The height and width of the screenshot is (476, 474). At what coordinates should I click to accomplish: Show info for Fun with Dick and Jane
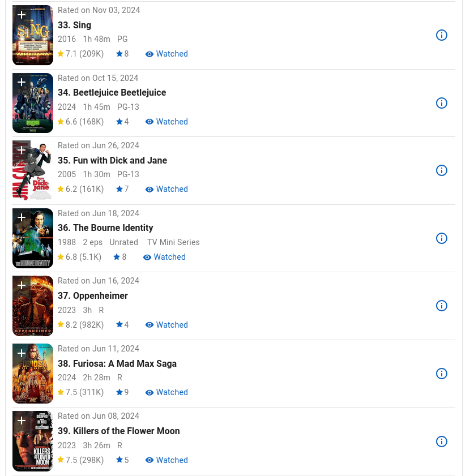pyautogui.click(x=442, y=170)
